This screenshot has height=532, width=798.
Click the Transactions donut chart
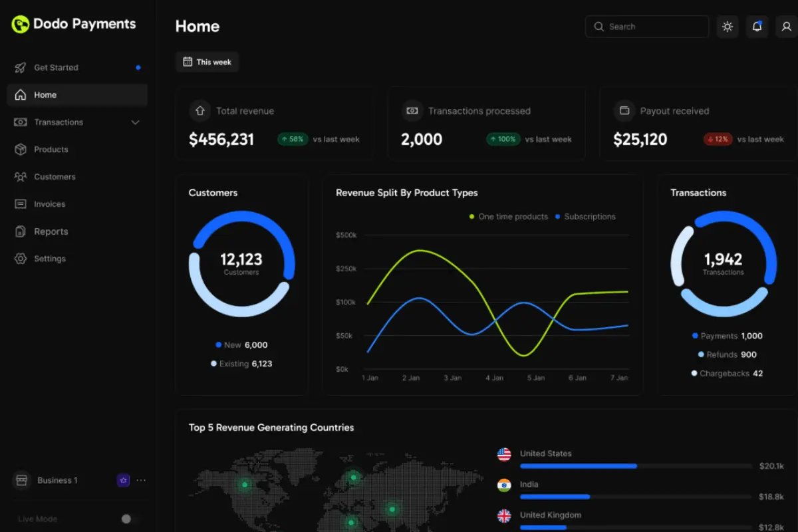coord(724,264)
